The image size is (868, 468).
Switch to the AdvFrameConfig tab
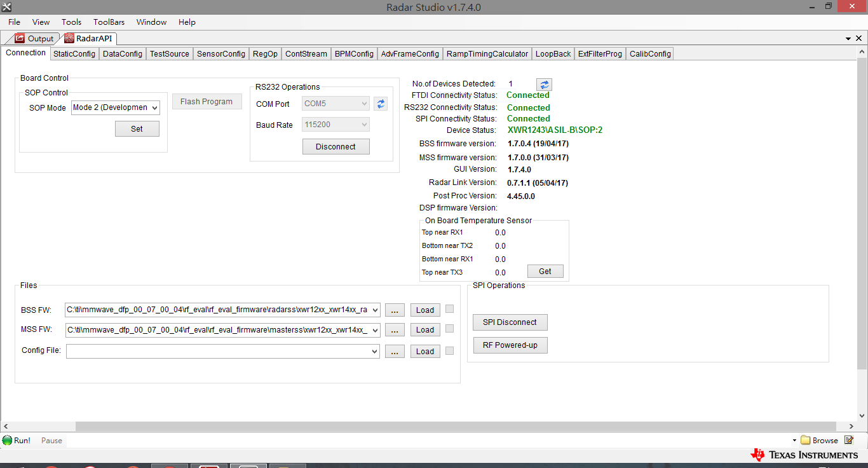(410, 54)
